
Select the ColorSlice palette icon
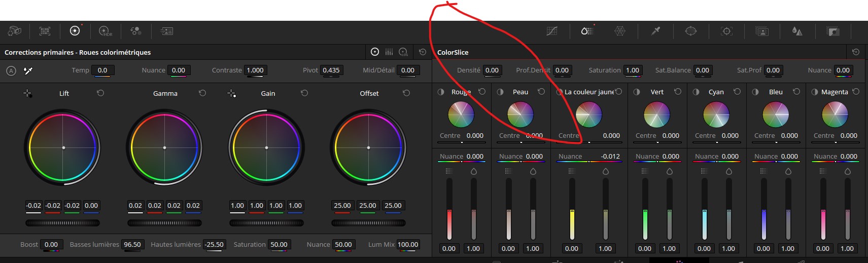[x=587, y=31]
